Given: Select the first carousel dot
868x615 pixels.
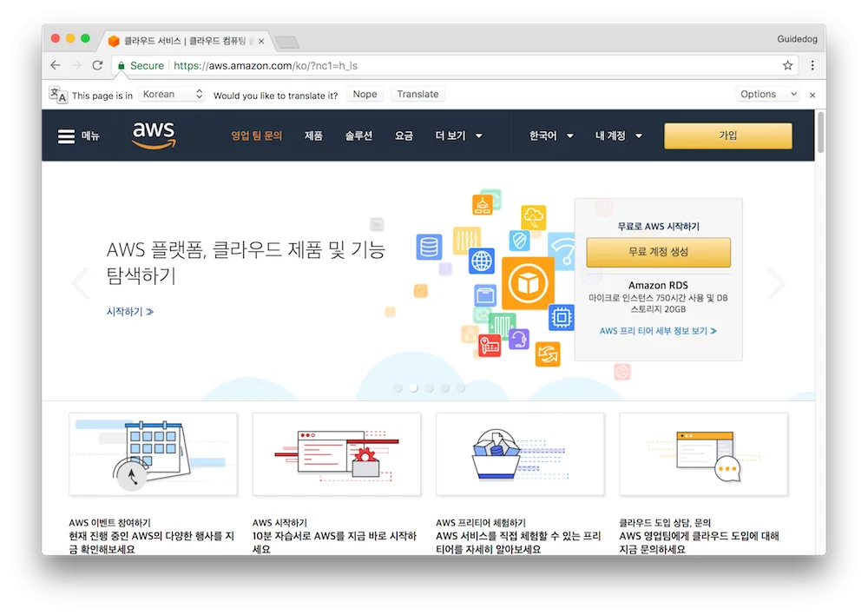Looking at the screenshot, I should (x=398, y=387).
